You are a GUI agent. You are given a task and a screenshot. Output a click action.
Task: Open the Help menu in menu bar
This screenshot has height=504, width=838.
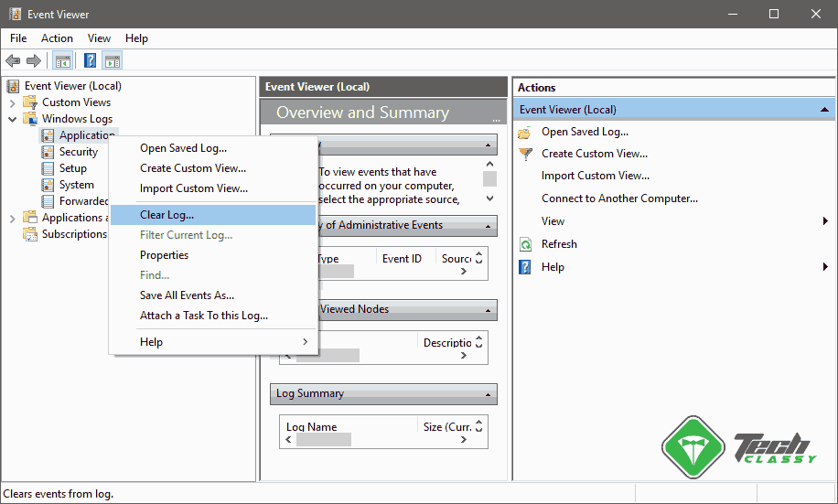136,38
